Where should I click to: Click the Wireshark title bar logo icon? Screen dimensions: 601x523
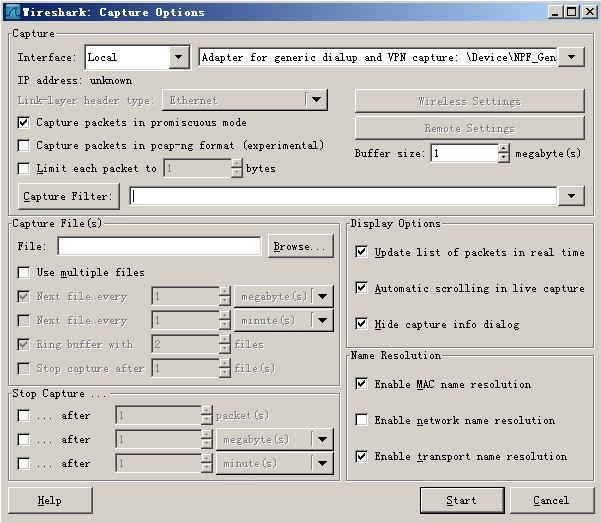pos(13,12)
